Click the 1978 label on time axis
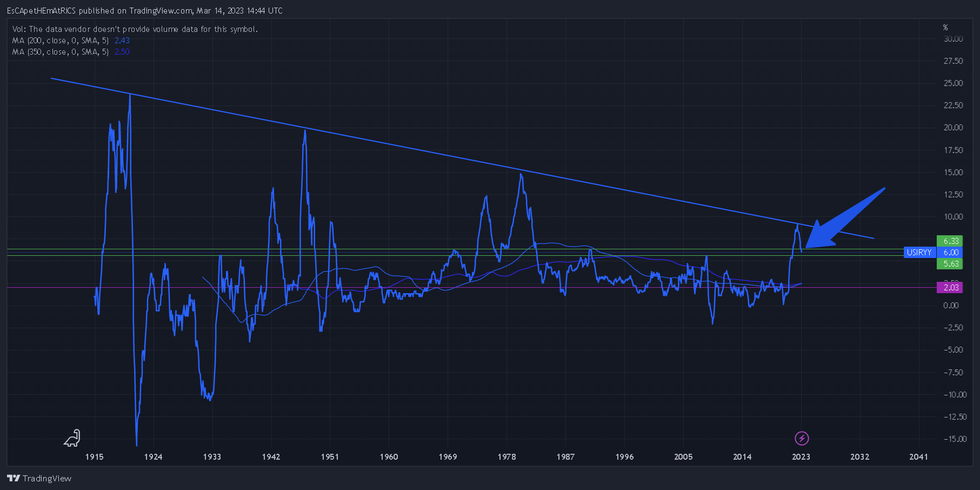This screenshot has height=490, width=980. click(x=506, y=457)
